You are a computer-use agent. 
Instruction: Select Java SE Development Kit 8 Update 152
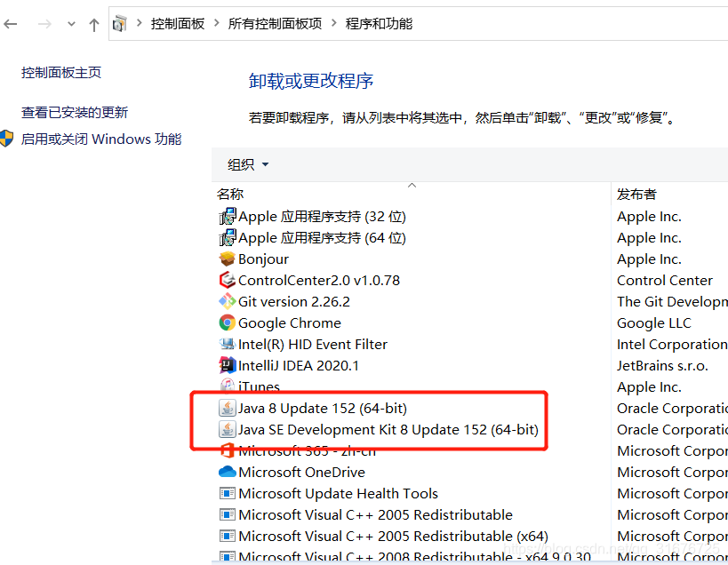tap(388, 430)
